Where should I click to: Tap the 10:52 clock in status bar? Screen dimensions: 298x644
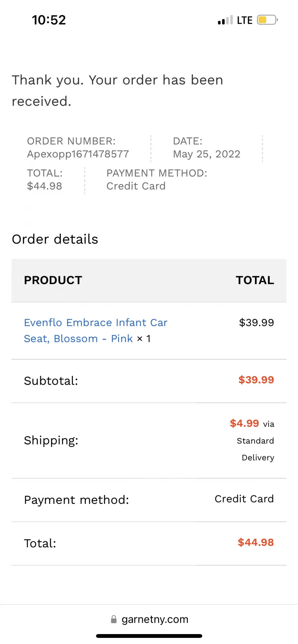coord(49,20)
